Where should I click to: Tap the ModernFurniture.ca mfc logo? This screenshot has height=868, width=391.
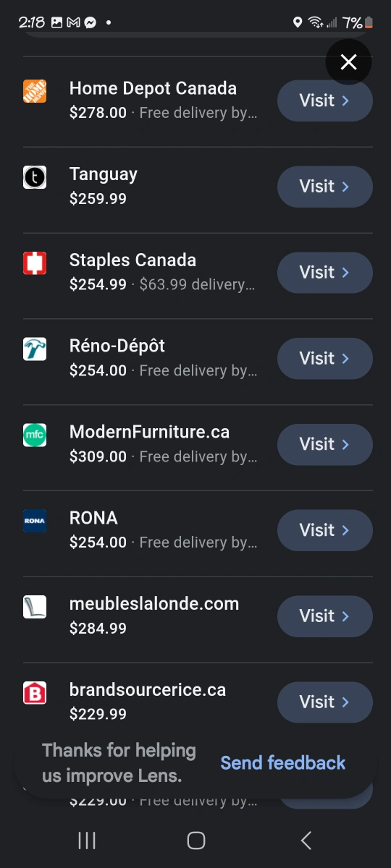[x=35, y=435]
